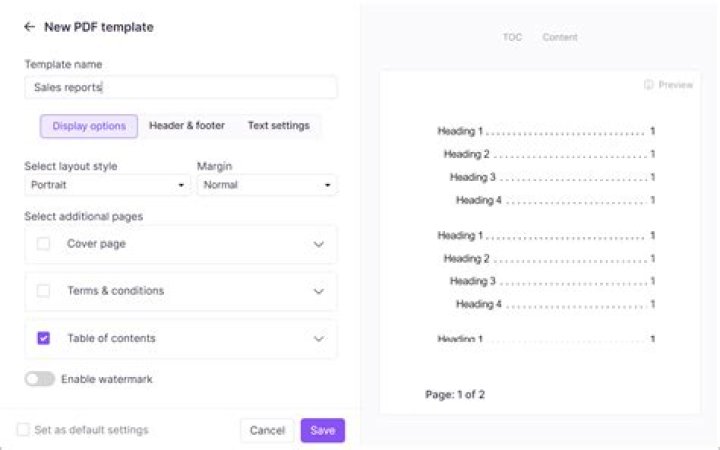The width and height of the screenshot is (720, 450).
Task: Select the TOC preview tab
Action: click(x=512, y=38)
